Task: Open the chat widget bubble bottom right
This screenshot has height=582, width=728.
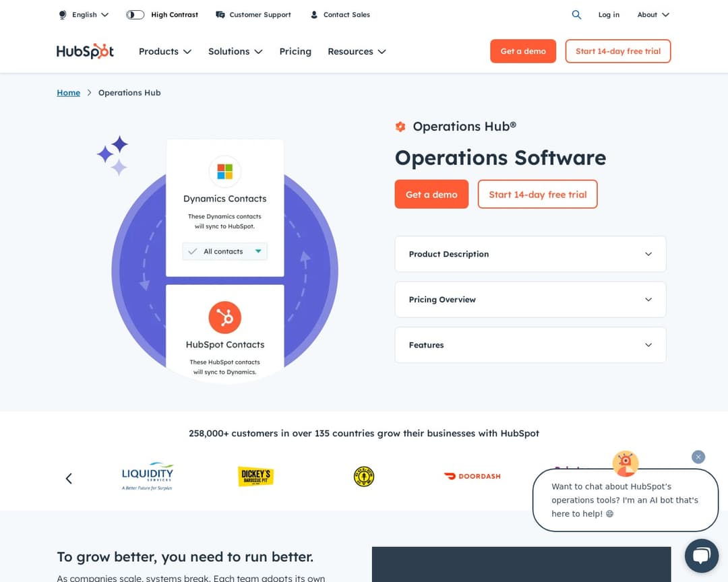Action: click(702, 555)
